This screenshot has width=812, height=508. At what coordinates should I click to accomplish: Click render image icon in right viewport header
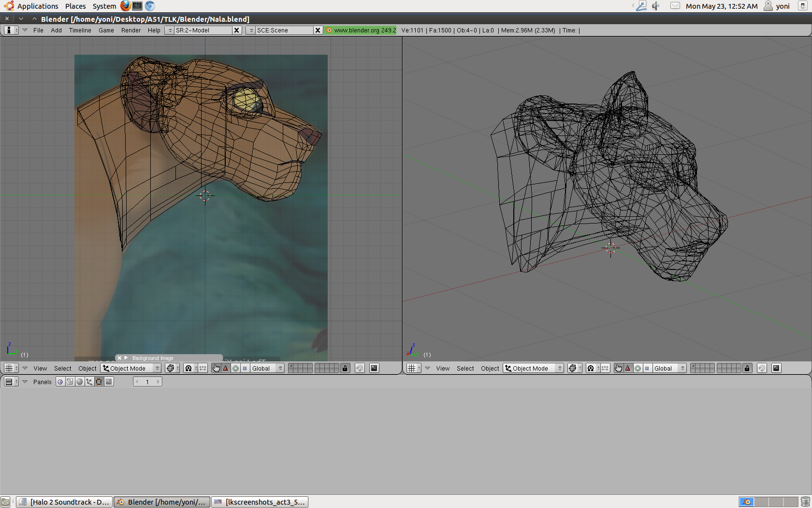(x=776, y=368)
